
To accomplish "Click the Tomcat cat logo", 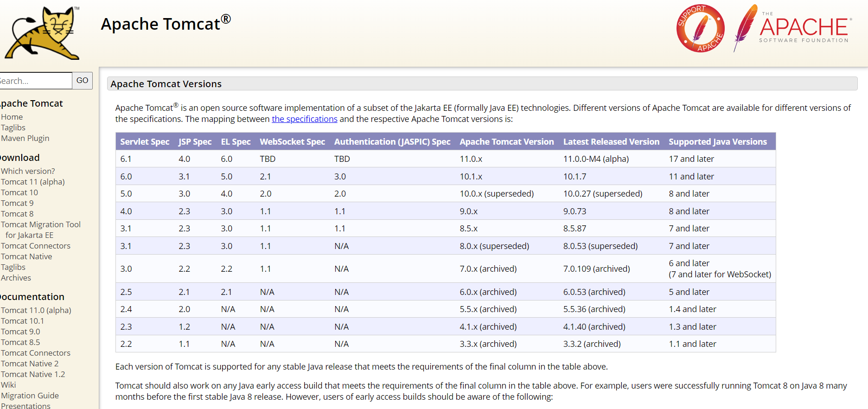I will (42, 32).
